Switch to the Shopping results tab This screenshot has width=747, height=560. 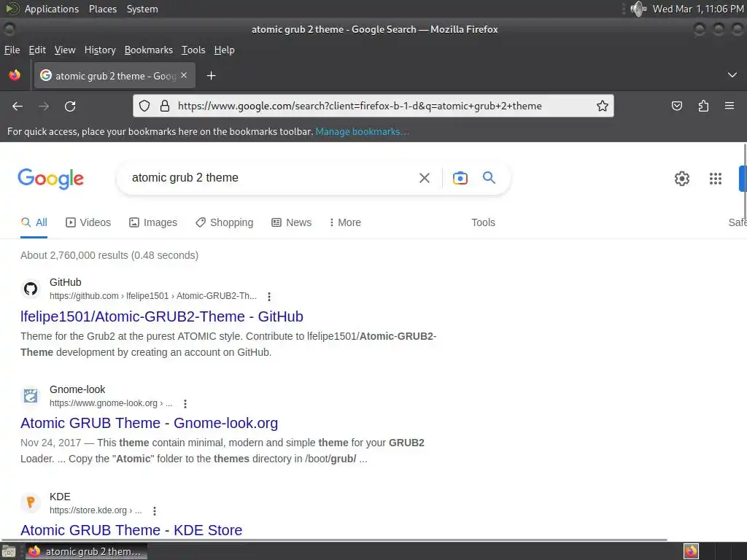pos(225,222)
